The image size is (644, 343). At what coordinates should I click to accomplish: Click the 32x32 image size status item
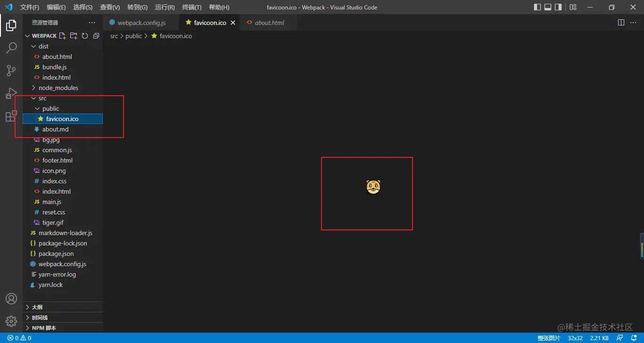pyautogui.click(x=575, y=338)
